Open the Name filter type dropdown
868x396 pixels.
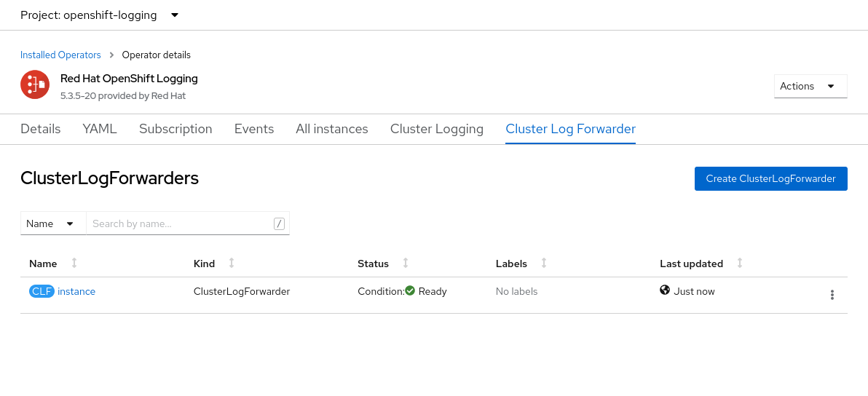point(52,223)
